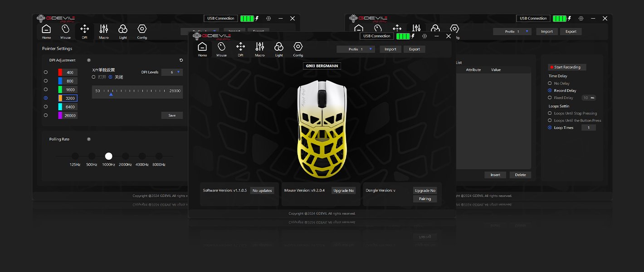Click the help icon next to Polling Rate
The width and height of the screenshot is (644, 272).
click(89, 139)
